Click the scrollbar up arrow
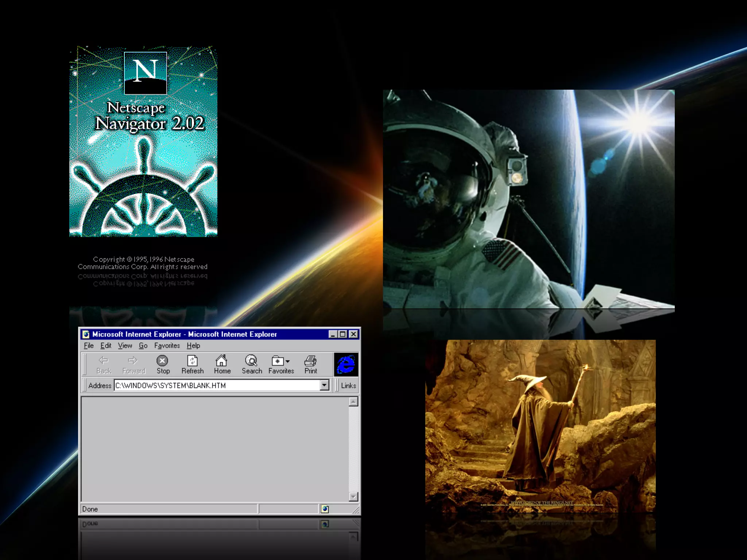Image resolution: width=747 pixels, height=560 pixels. [353, 401]
